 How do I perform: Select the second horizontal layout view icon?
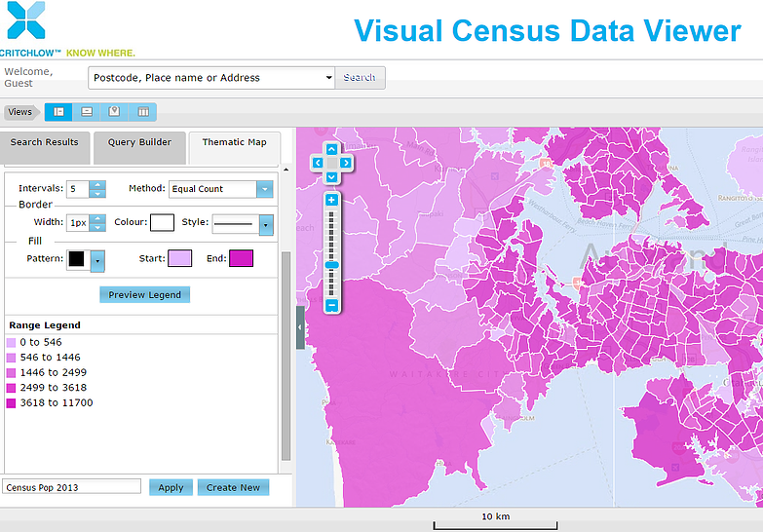tap(87, 112)
